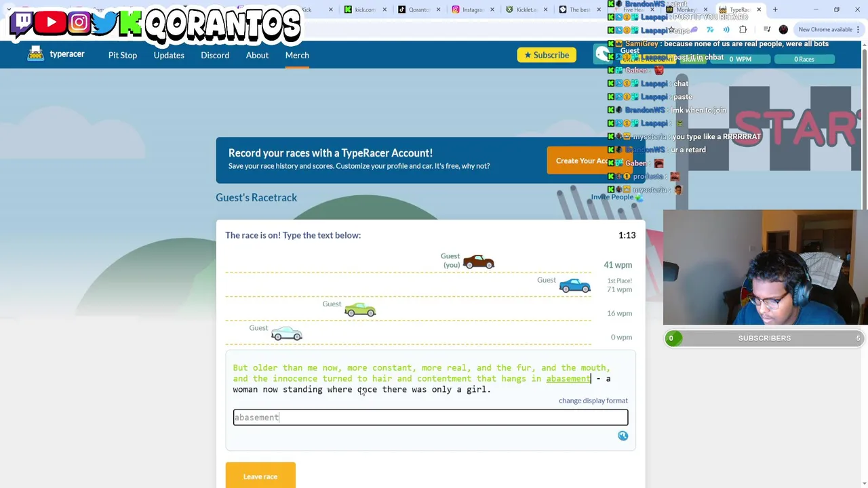
Task: Click the Guest's Racetrack heading
Action: [256, 197]
